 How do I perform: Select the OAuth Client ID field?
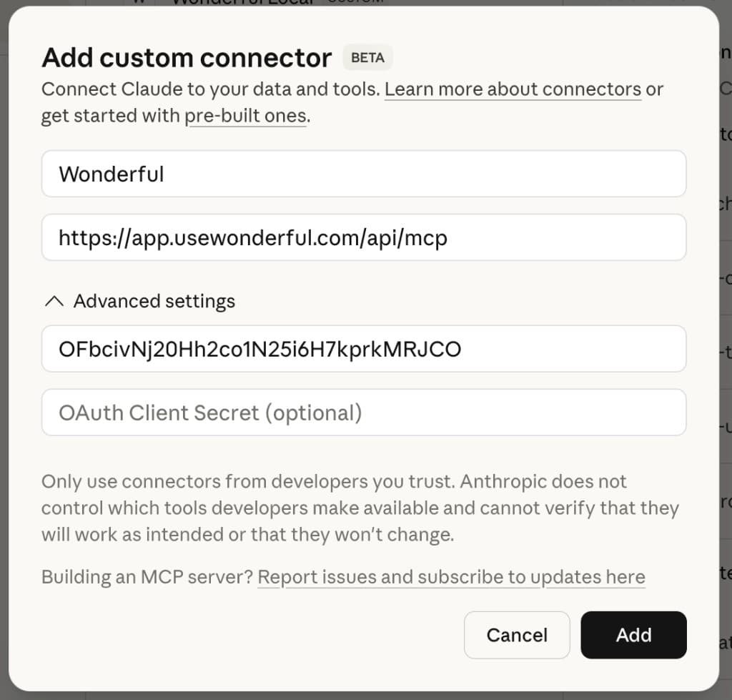(x=365, y=348)
